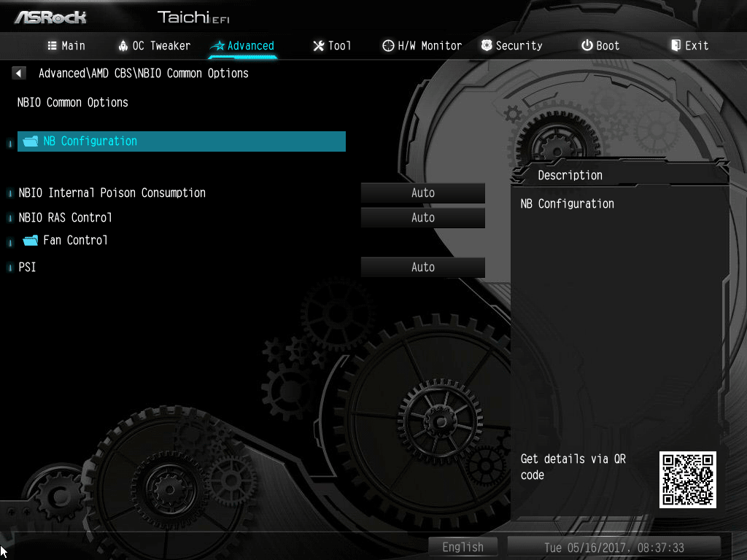Click the English language button
Image resolution: width=747 pixels, height=560 pixels.
[463, 547]
